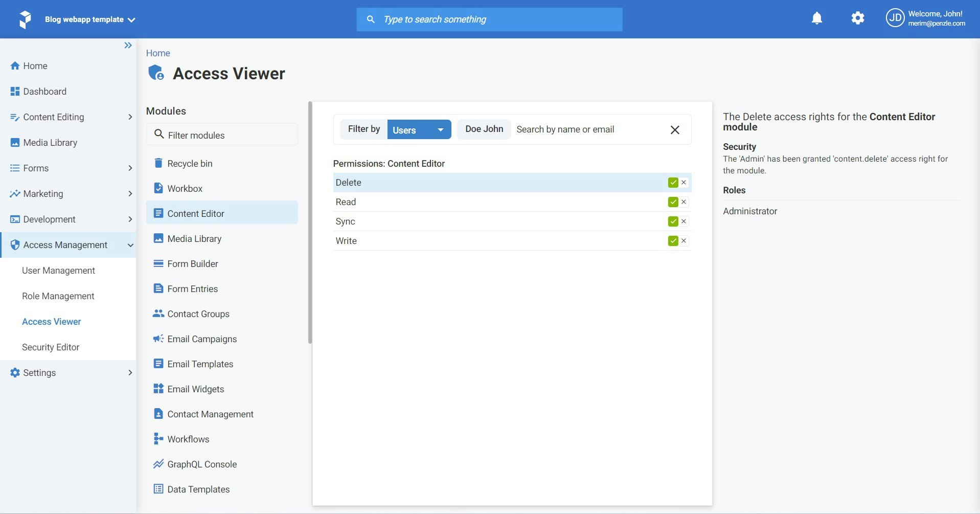
Task: Click the Content Editor module icon
Action: point(158,213)
